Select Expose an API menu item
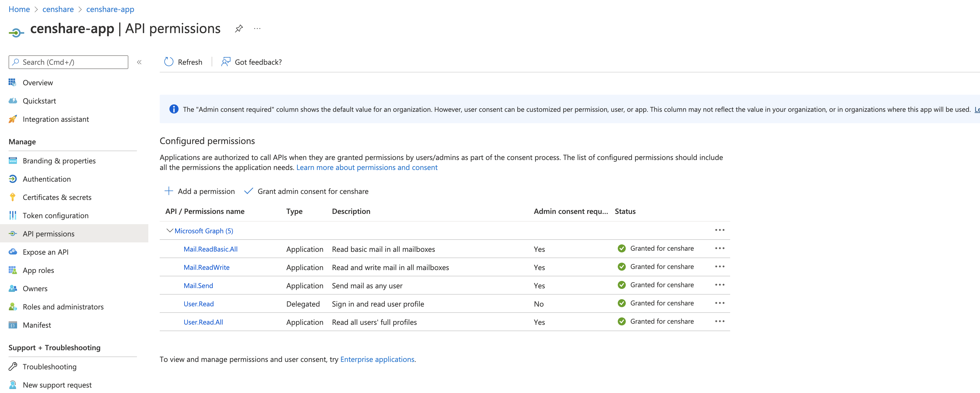The height and width of the screenshot is (393, 980). (45, 252)
